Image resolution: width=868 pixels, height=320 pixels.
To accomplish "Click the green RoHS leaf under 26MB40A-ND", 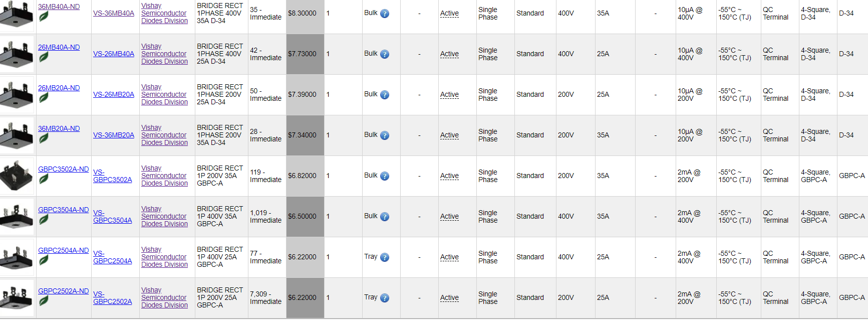I will pyautogui.click(x=44, y=57).
